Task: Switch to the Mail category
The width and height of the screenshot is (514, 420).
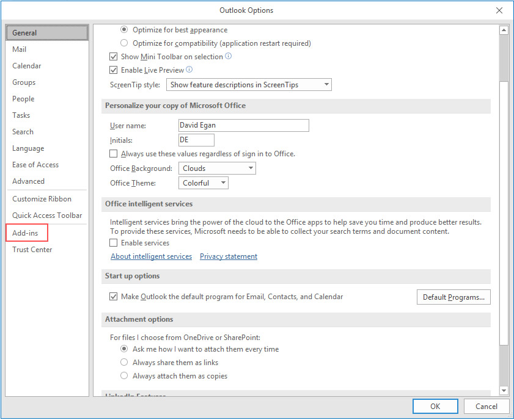Action: pyautogui.click(x=47, y=49)
